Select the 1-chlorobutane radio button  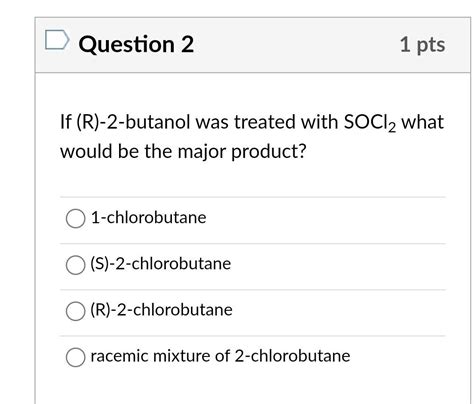pyautogui.click(x=75, y=218)
